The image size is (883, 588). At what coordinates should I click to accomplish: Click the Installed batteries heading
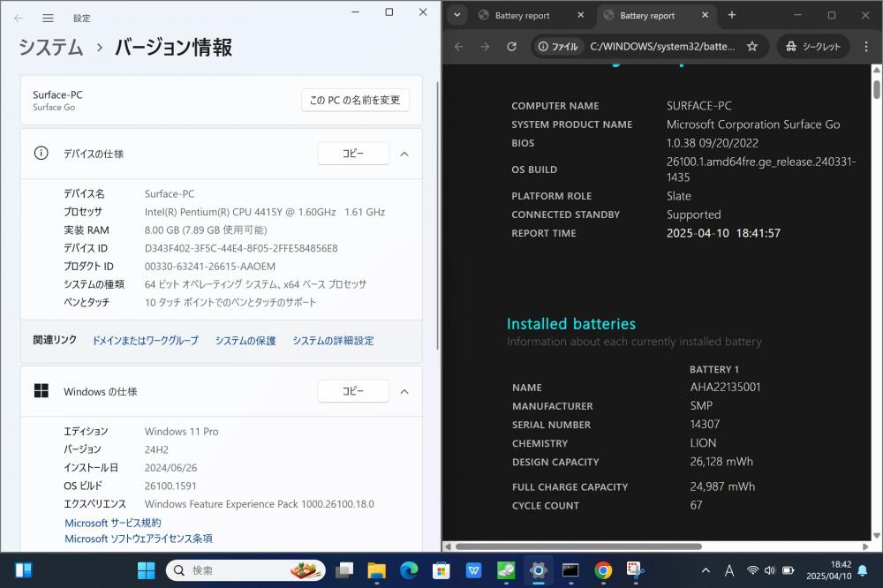tap(571, 324)
